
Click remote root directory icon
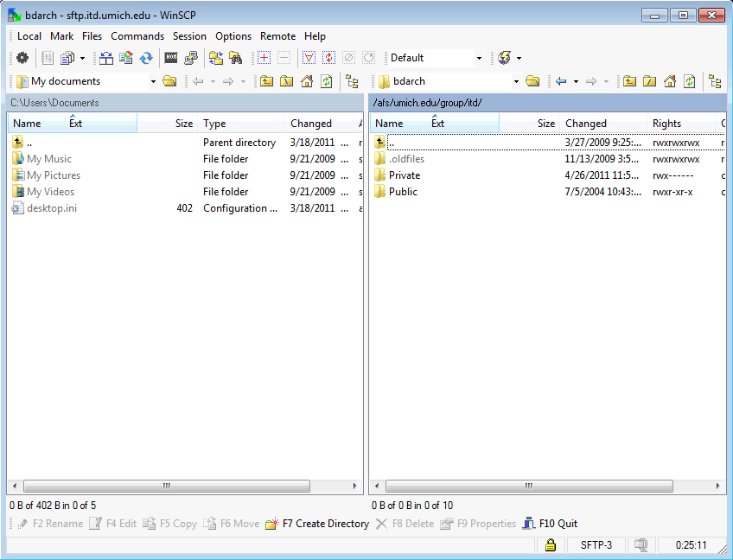(x=649, y=81)
